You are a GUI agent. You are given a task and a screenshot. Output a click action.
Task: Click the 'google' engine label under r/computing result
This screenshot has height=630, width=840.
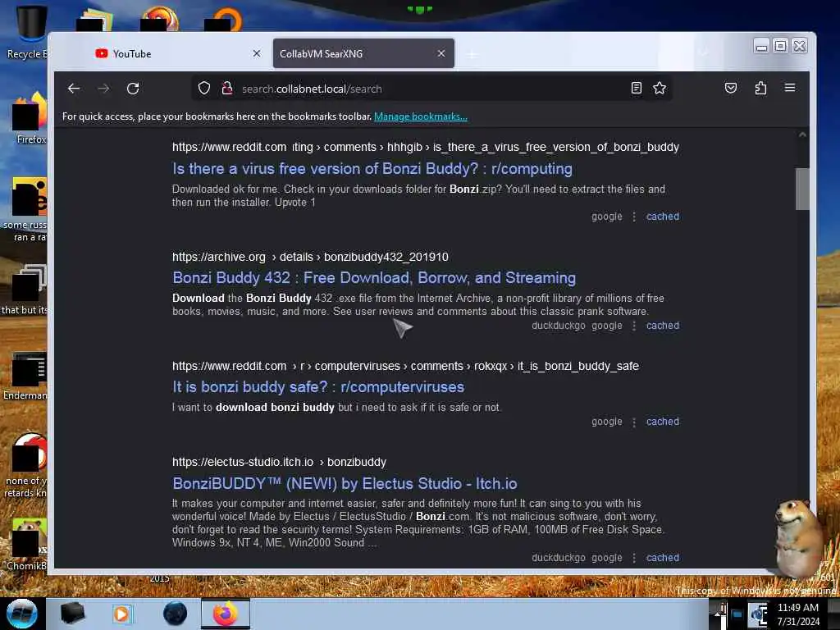pos(607,217)
